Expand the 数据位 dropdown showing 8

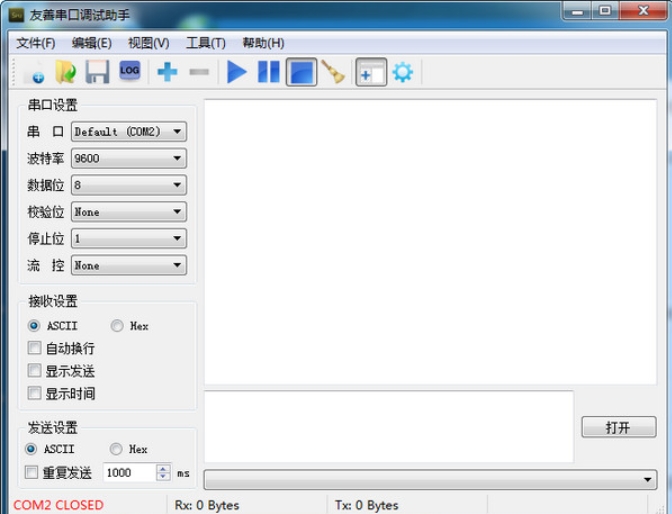[x=129, y=185]
